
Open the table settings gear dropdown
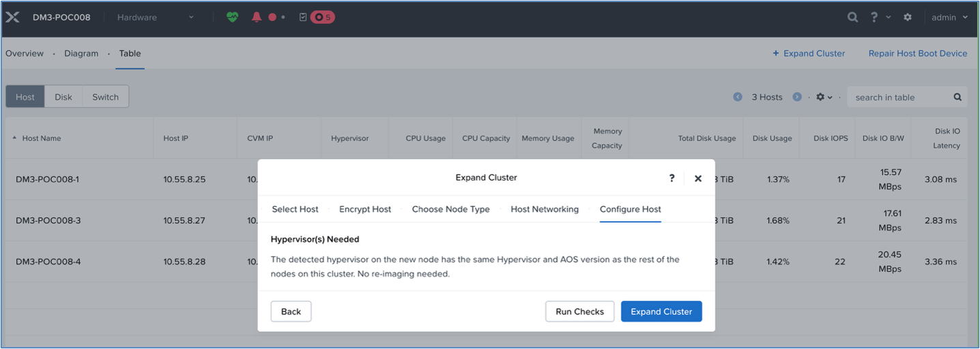(x=824, y=97)
